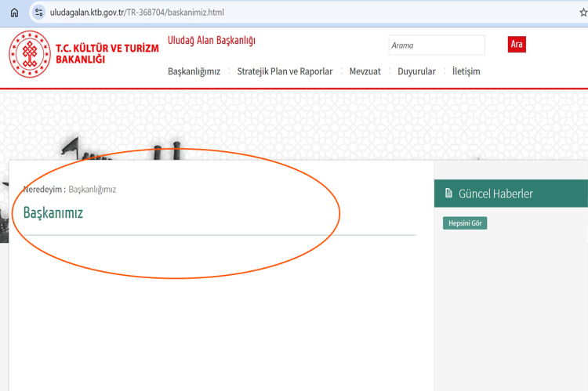Open the site information icon in address bar
Image resolution: width=588 pixels, height=391 pixels.
tap(39, 13)
